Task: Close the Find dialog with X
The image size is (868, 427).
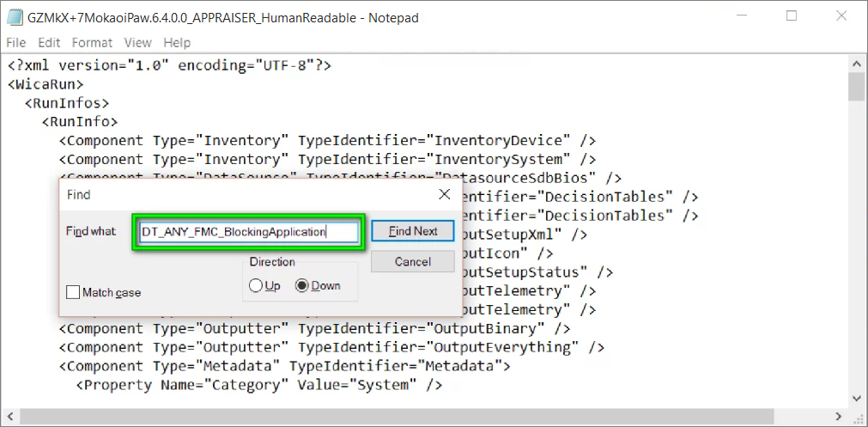Action: click(444, 195)
